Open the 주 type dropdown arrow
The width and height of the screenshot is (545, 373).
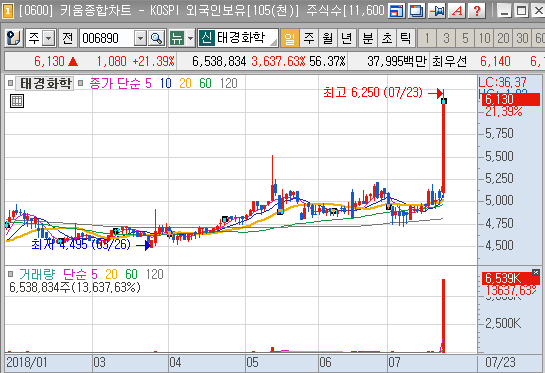click(x=49, y=38)
